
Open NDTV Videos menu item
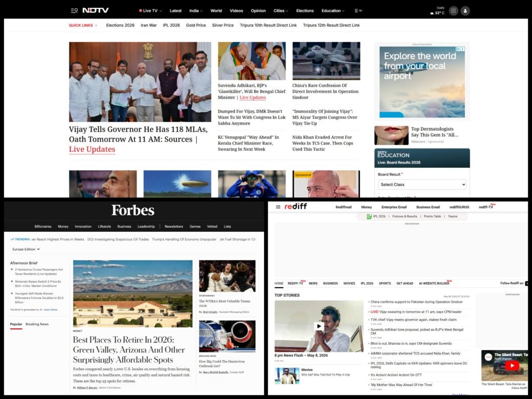pyautogui.click(x=236, y=11)
